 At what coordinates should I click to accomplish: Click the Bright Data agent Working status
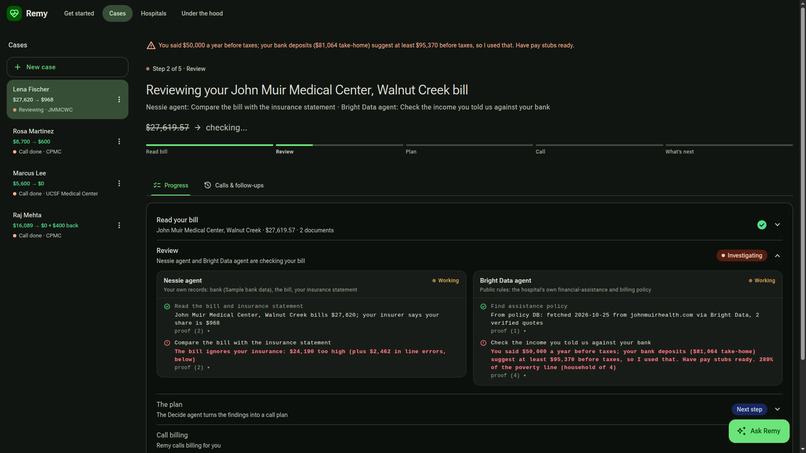pyautogui.click(x=761, y=281)
